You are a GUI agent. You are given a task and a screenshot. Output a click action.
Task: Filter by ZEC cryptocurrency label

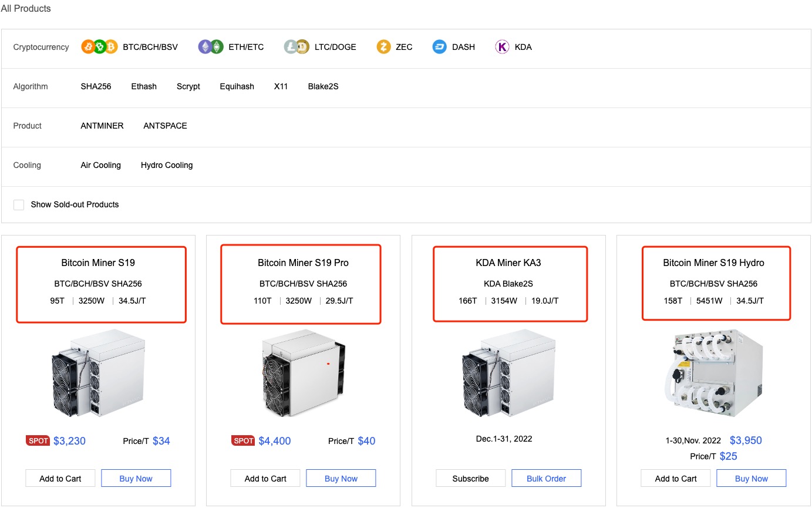coord(404,47)
